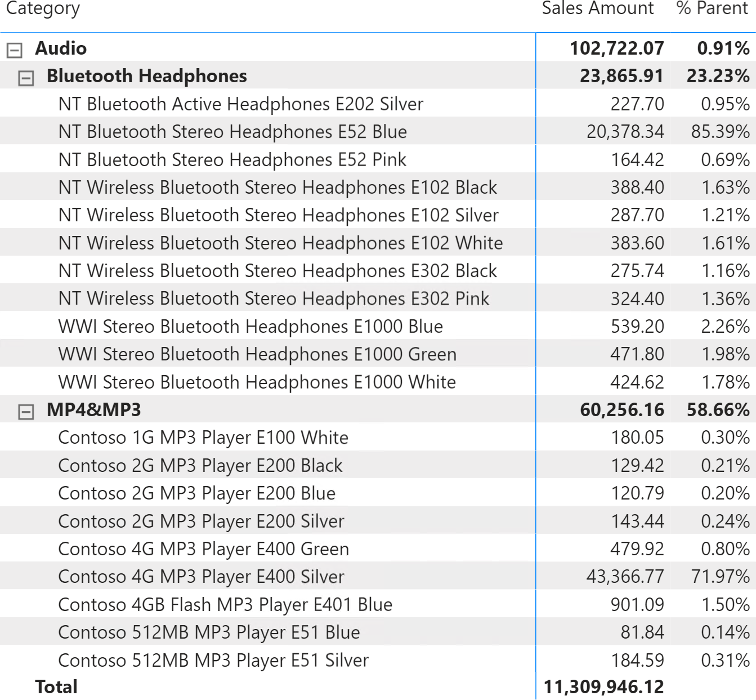
Task: Select WWI Stereo Bluetooth Headphones E1000 Blue
Action: pos(251,327)
